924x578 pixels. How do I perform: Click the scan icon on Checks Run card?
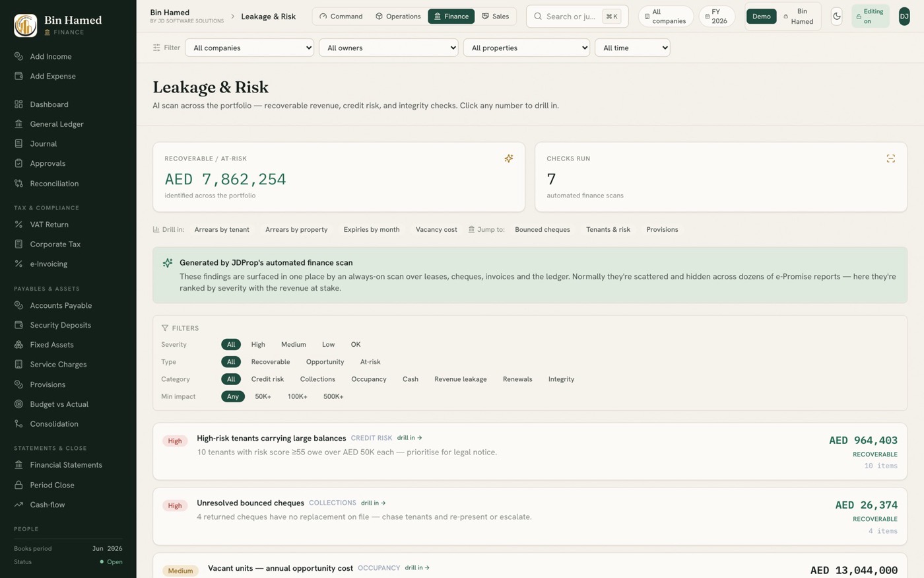891,159
